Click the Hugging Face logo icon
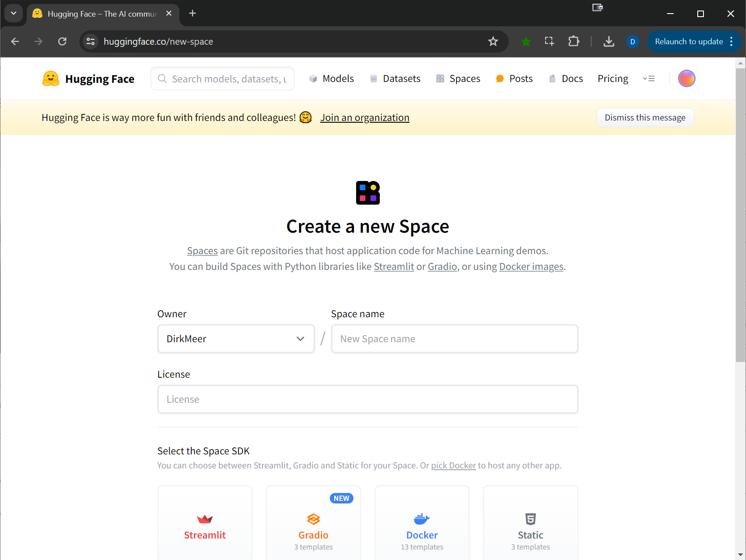The height and width of the screenshot is (560, 746). (x=51, y=78)
